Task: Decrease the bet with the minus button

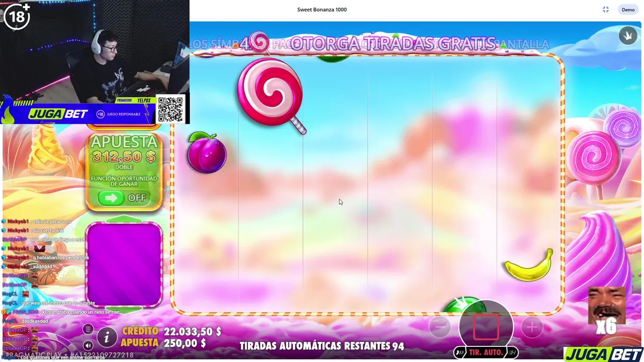Action: [x=440, y=327]
